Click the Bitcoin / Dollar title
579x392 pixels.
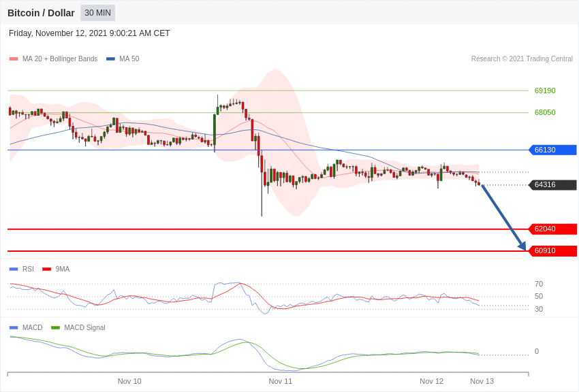pos(41,13)
